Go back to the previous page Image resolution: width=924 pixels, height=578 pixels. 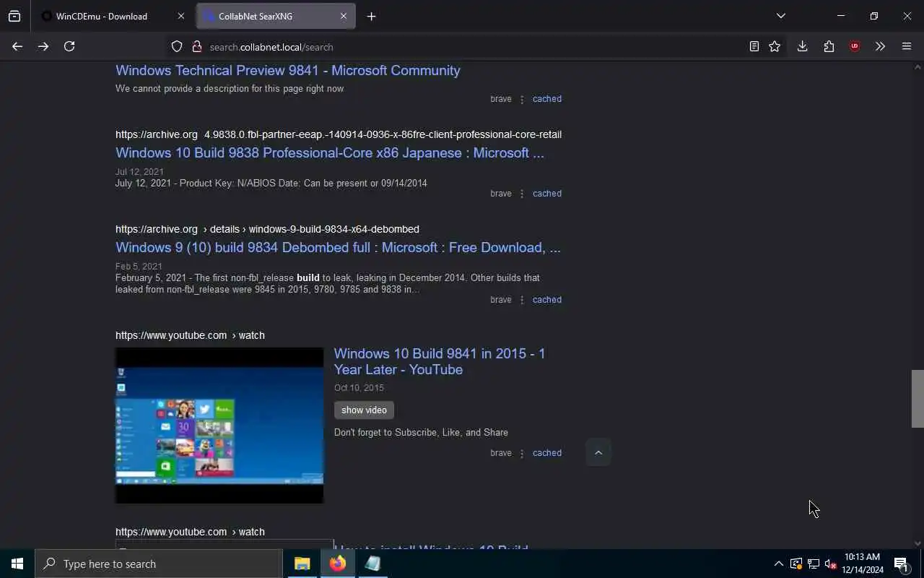click(17, 46)
